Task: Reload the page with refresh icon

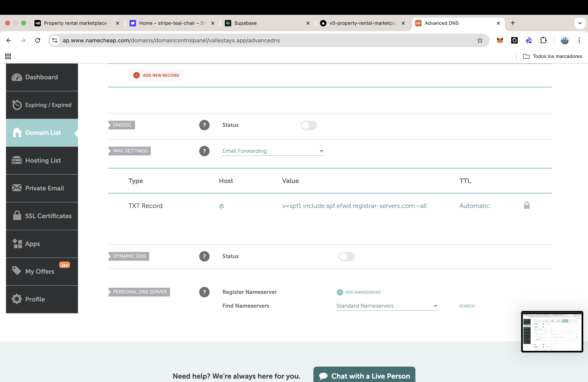Action: 38,40
